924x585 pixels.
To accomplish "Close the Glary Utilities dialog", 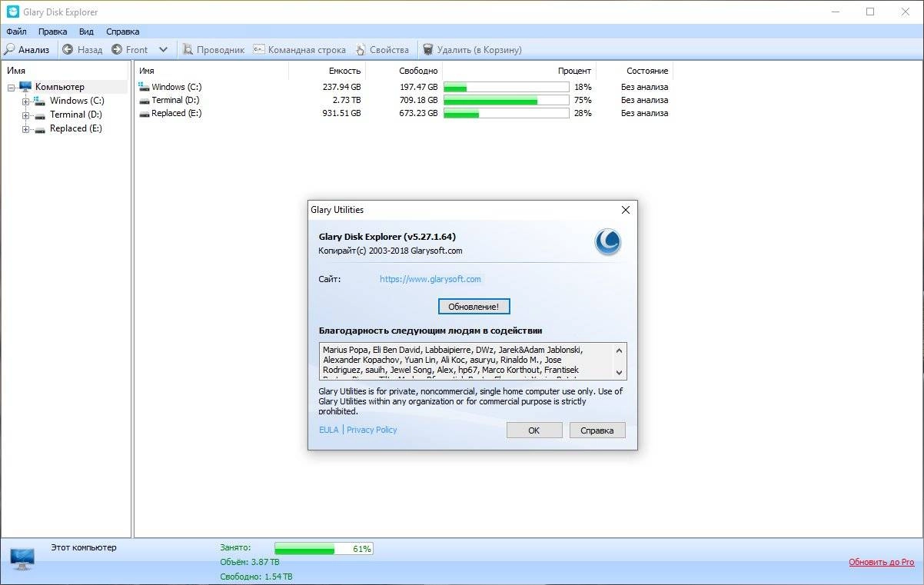I will [x=625, y=210].
